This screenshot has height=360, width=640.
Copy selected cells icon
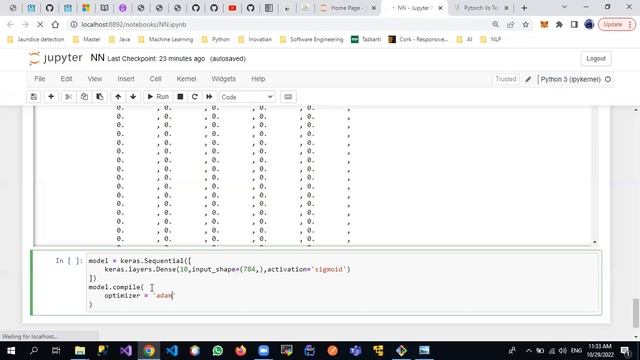tap(84, 97)
